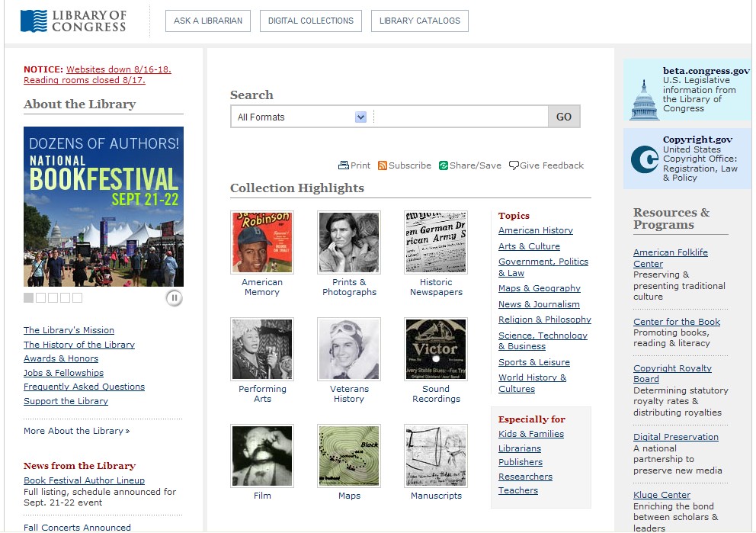Open Digital Collections
The height and width of the screenshot is (533, 756).
point(310,21)
